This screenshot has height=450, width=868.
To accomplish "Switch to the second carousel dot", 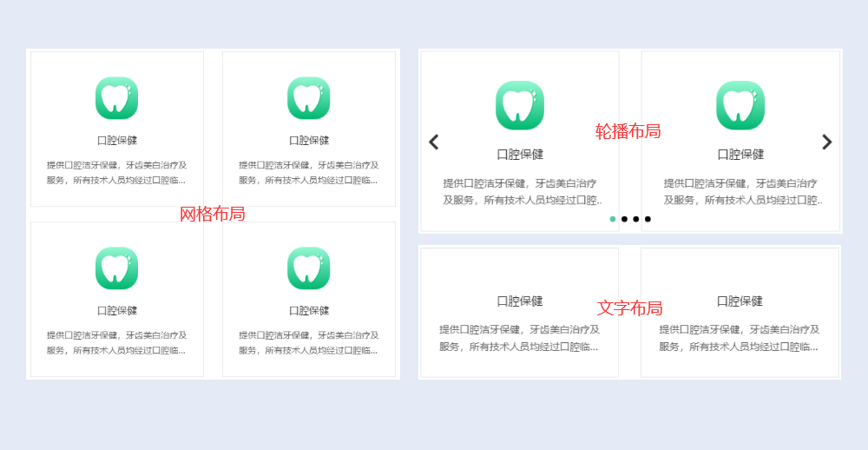I will [625, 219].
